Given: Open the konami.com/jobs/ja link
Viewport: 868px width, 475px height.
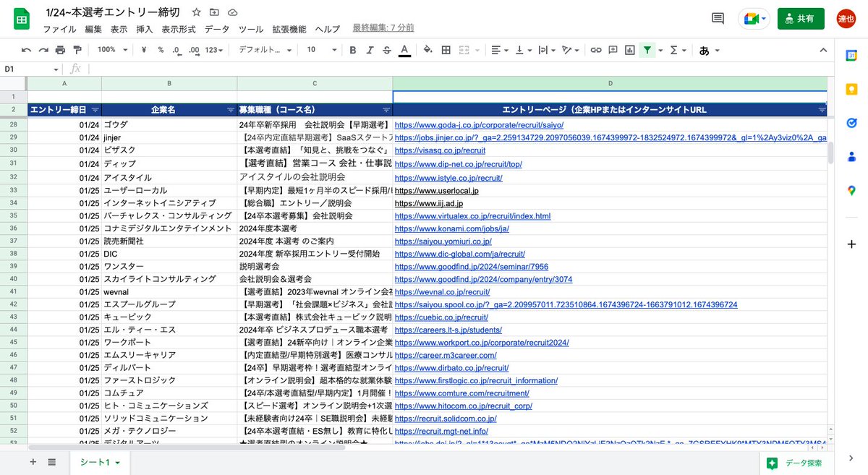Looking at the screenshot, I should (x=451, y=228).
